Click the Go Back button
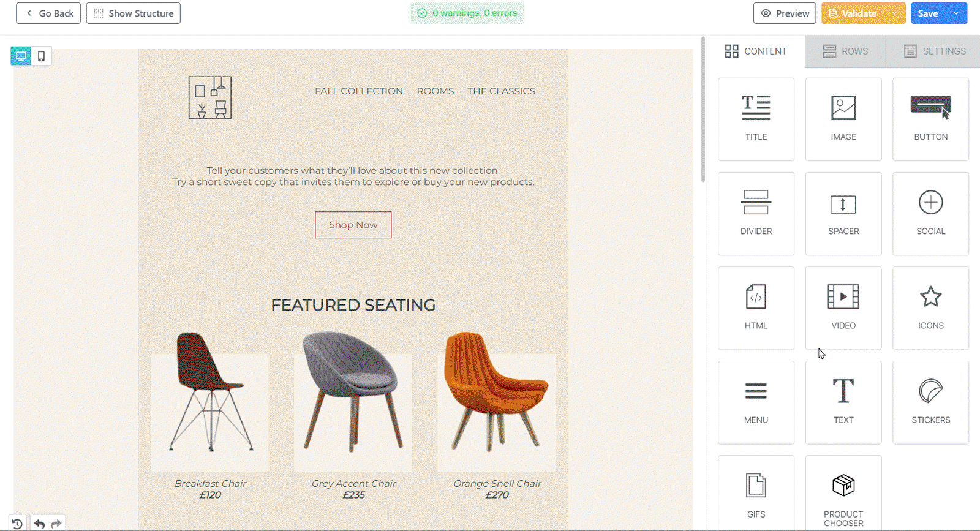 tap(48, 13)
